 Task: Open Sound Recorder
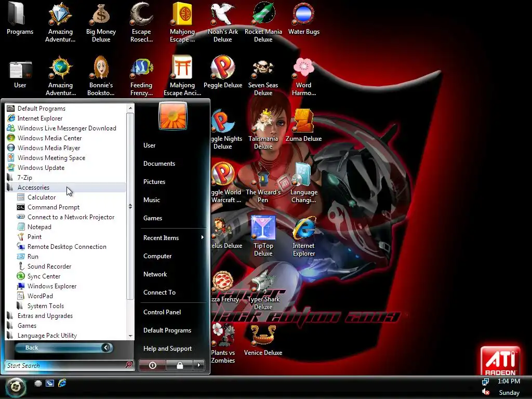[x=71, y=267]
